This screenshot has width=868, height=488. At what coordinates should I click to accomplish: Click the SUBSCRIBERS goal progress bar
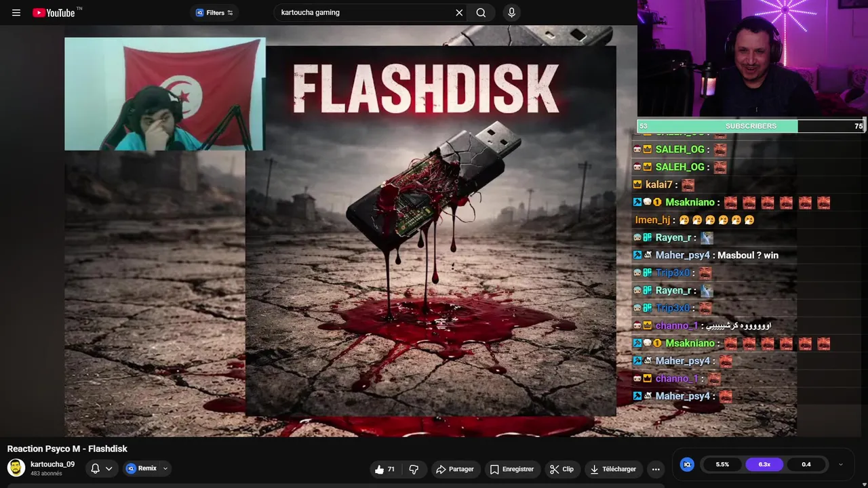point(751,126)
